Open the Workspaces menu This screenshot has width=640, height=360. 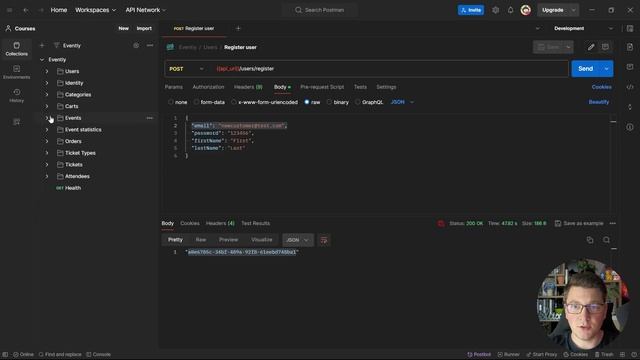click(95, 10)
